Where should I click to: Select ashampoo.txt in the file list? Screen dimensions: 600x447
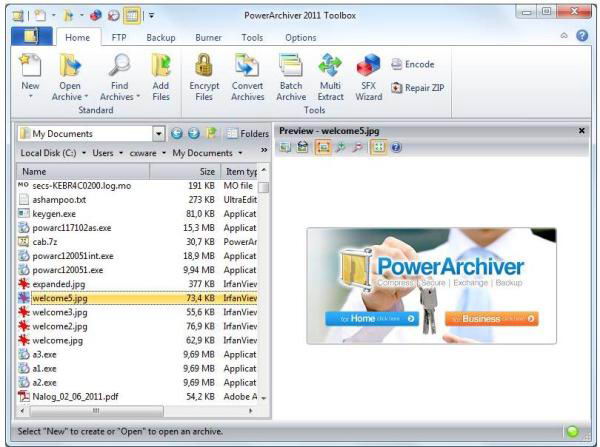[x=137, y=200]
